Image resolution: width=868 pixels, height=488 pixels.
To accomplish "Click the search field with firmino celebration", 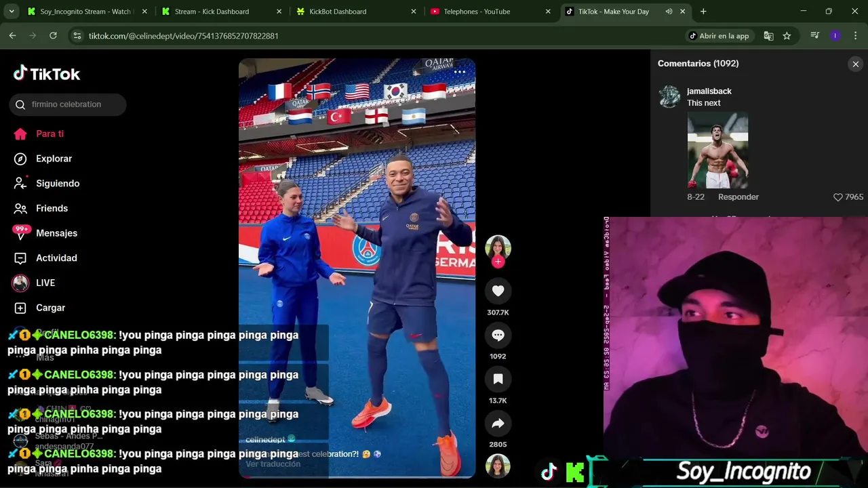I will click(68, 104).
